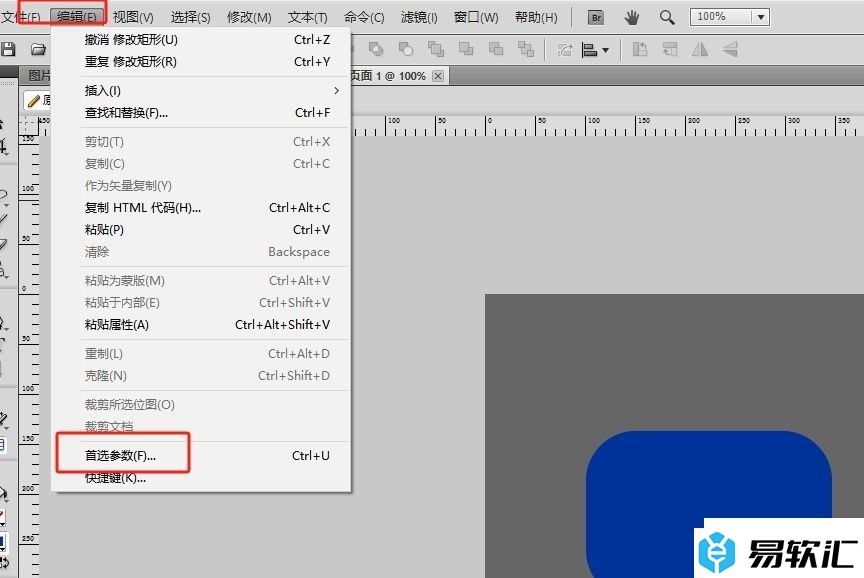Open the 命令(C) menu
Image resolution: width=864 pixels, height=578 pixels.
pyautogui.click(x=364, y=18)
